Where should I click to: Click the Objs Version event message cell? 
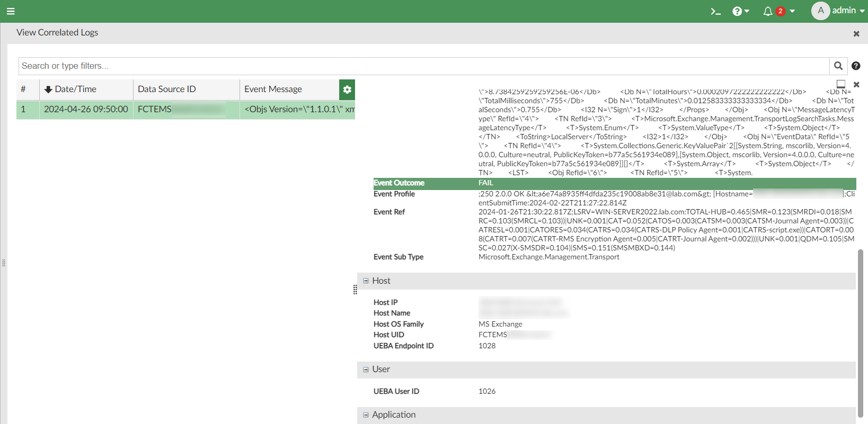coord(297,110)
